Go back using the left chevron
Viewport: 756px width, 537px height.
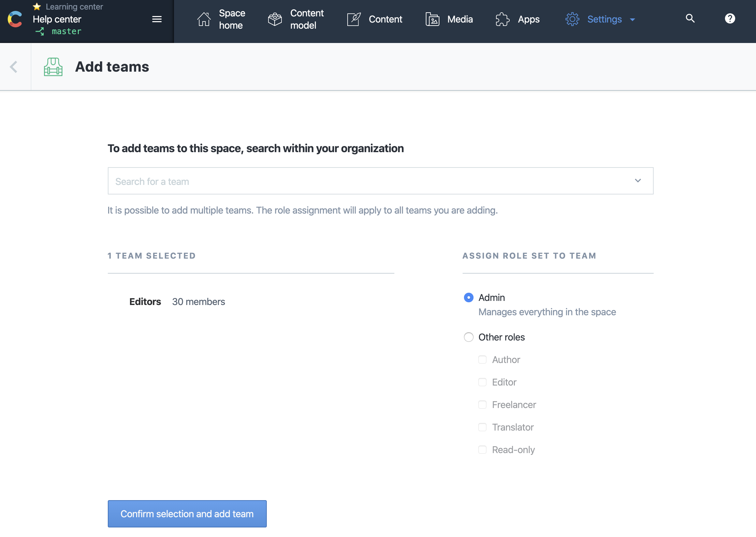coord(14,67)
